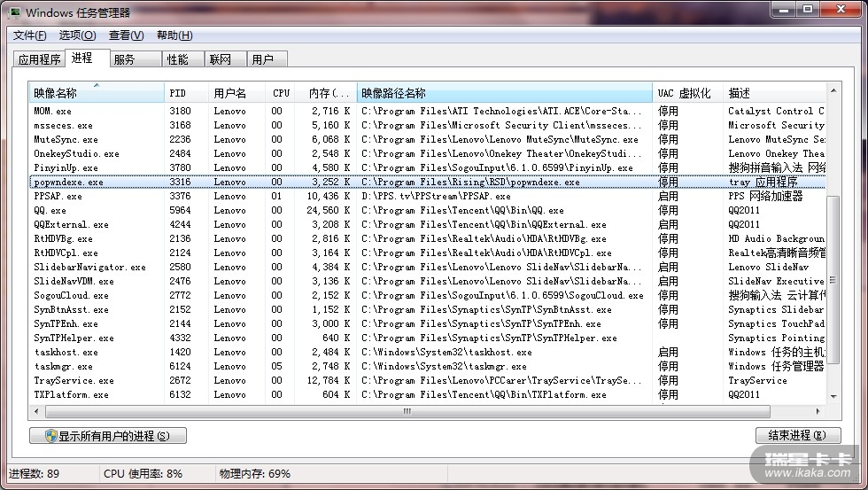Image resolution: width=868 pixels, height=490 pixels.
Task: Click 物理内存: 69% in status bar
Action: point(255,474)
